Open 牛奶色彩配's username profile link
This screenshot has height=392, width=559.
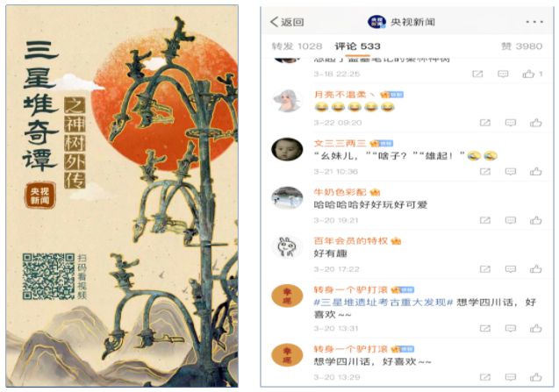point(340,192)
